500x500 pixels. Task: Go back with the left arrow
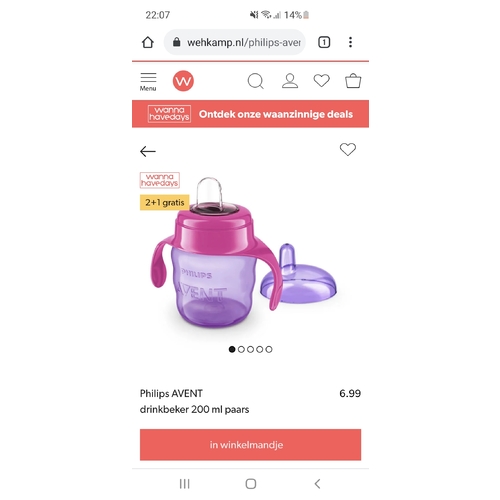148,151
